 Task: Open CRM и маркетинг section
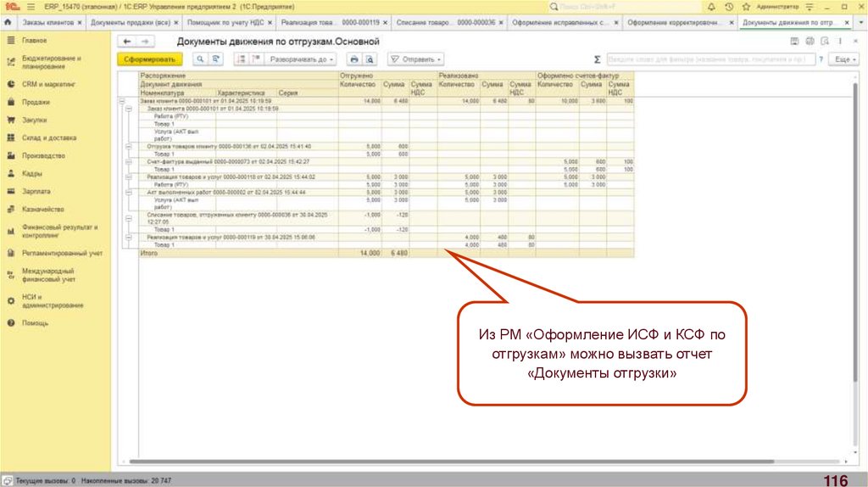click(x=48, y=84)
